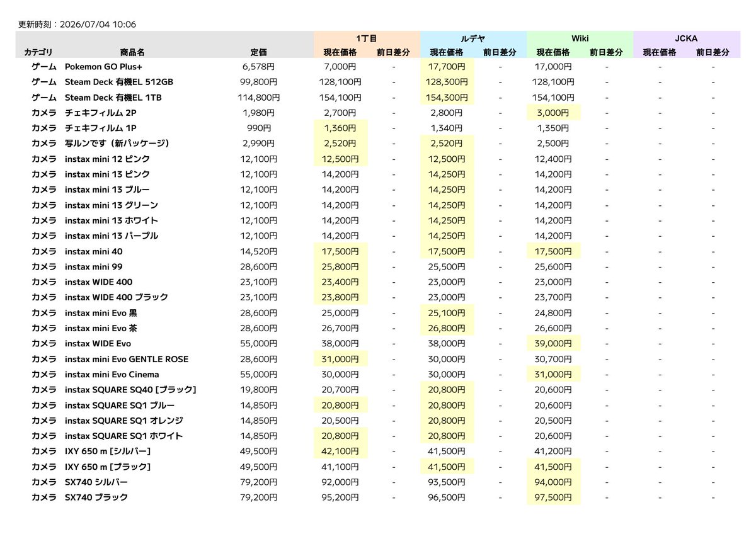
Task: Select the ルデヤ shop column header
Action: [x=473, y=38]
